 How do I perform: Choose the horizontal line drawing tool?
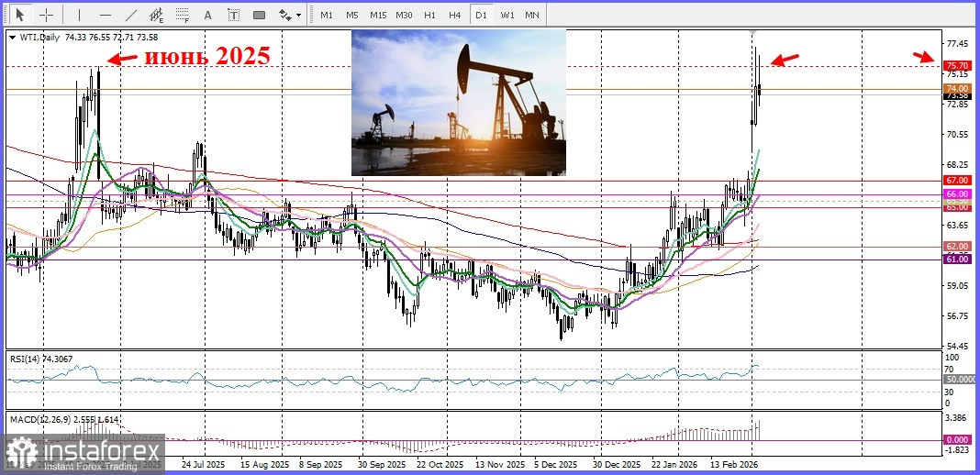[105, 15]
